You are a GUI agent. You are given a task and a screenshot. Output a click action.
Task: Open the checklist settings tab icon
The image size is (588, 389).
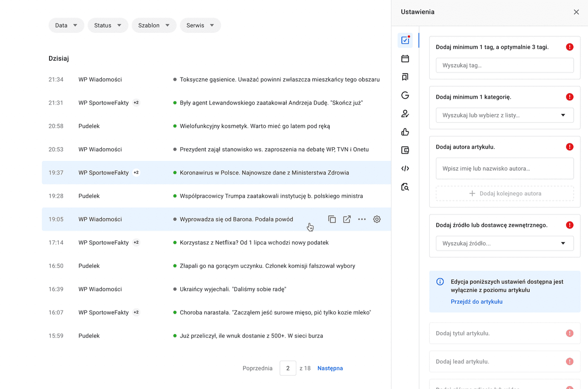[x=405, y=40]
